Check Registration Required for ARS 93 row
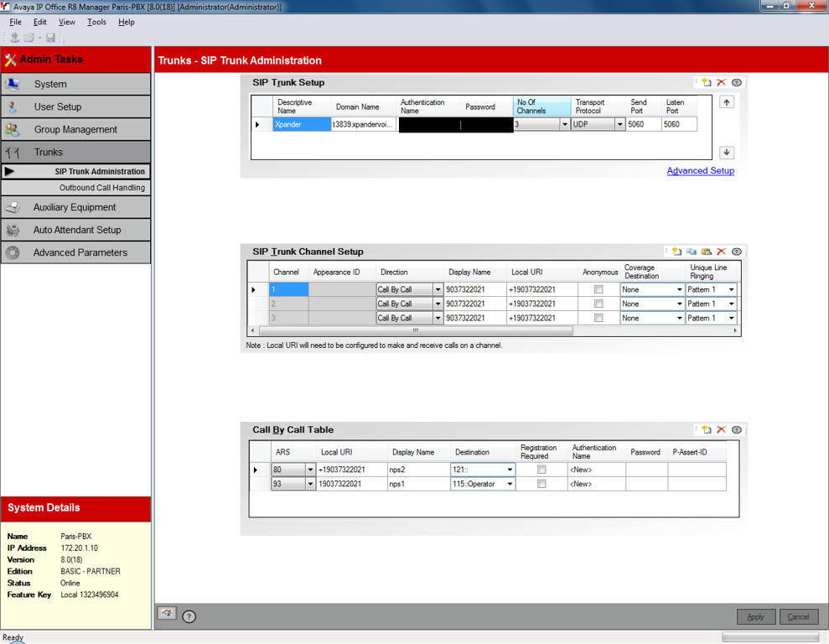The width and height of the screenshot is (829, 644). point(541,484)
